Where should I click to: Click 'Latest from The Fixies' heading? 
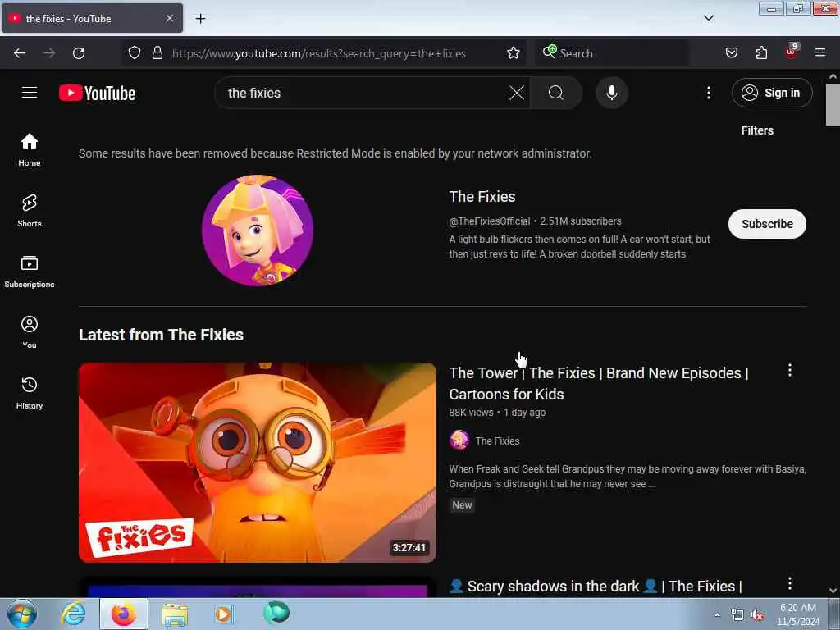tap(162, 335)
